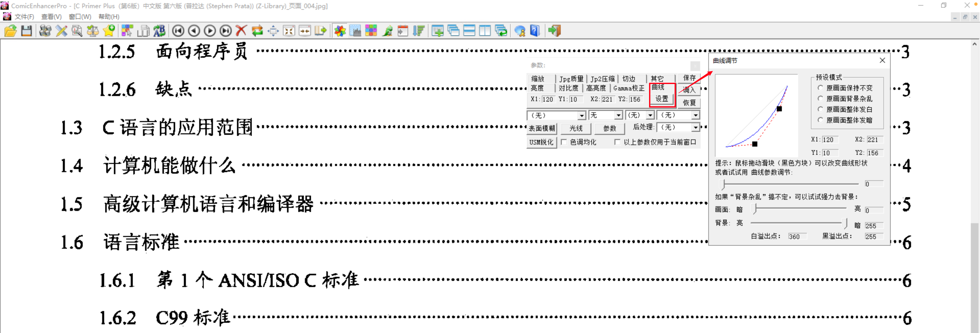Click the red X delete icon
This screenshot has height=333, width=980.
(x=241, y=31)
